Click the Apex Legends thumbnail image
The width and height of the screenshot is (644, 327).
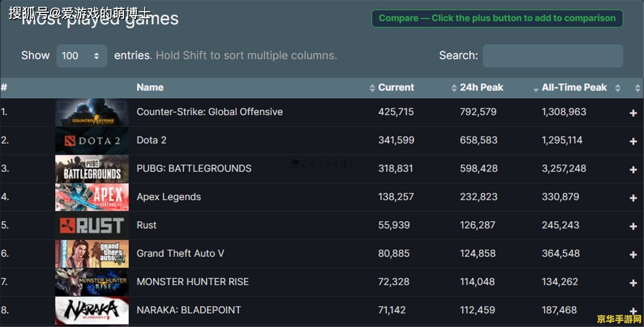point(92,197)
